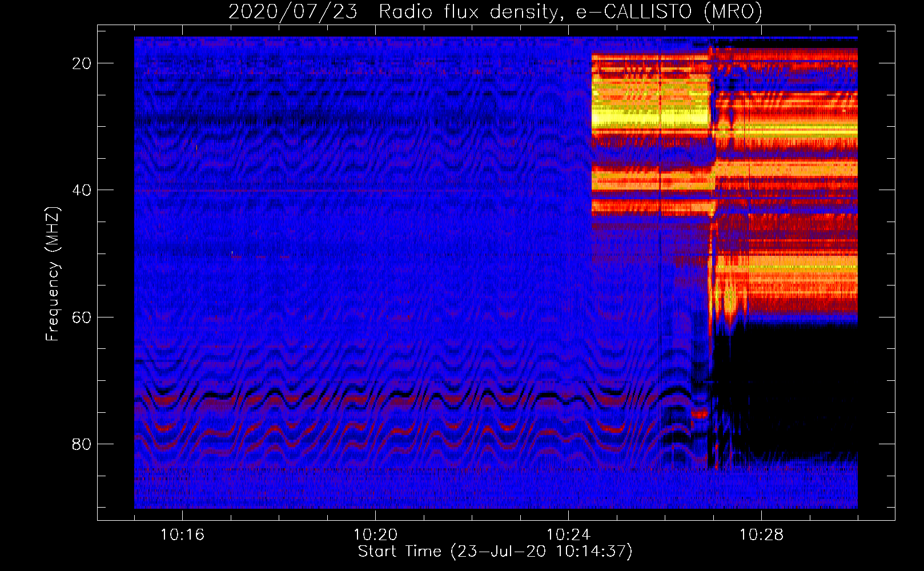
Task: Select the '10:28' time tick label
Action: coord(761,535)
